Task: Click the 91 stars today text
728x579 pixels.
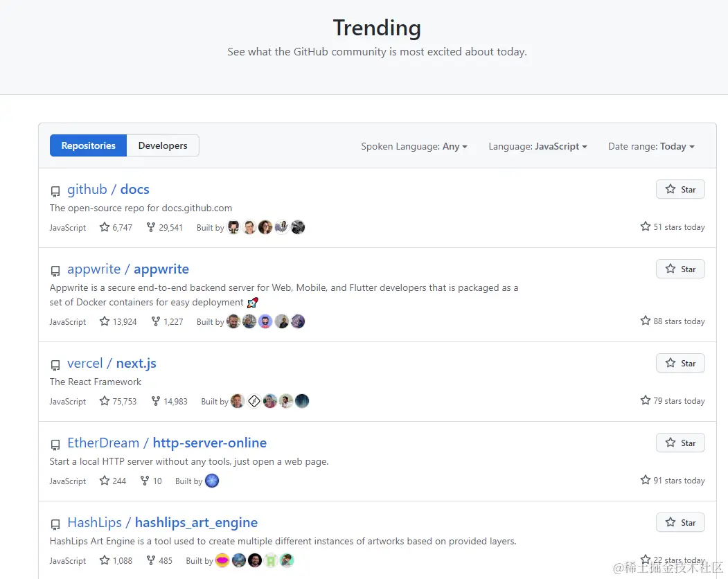Action: (673, 480)
